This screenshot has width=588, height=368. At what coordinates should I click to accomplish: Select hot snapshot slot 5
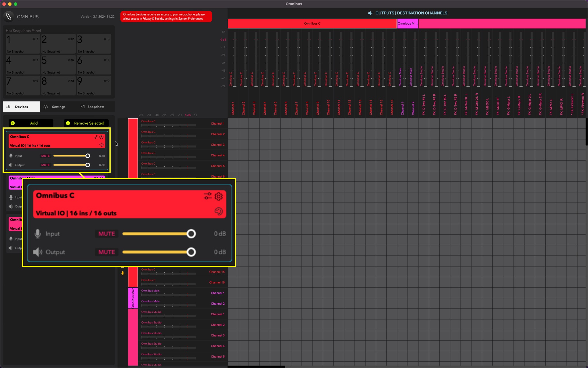coord(58,64)
